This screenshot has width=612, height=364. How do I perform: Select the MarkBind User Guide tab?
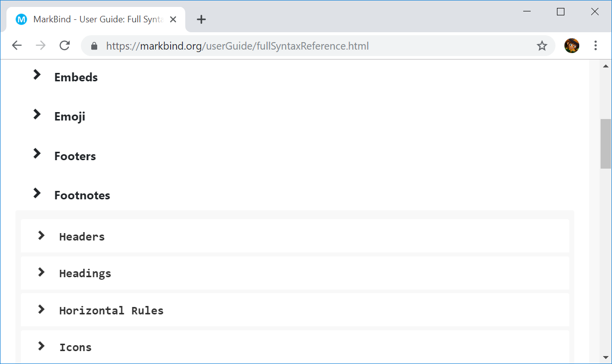click(96, 19)
